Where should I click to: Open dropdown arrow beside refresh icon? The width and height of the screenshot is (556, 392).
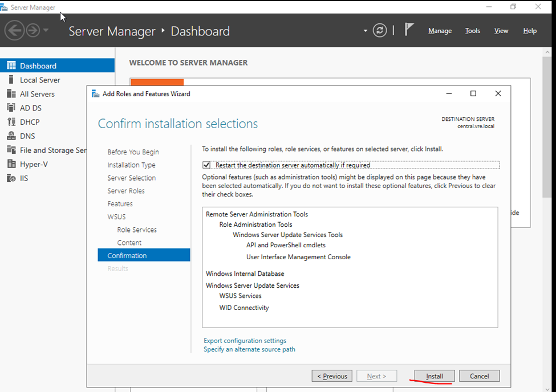366,31
